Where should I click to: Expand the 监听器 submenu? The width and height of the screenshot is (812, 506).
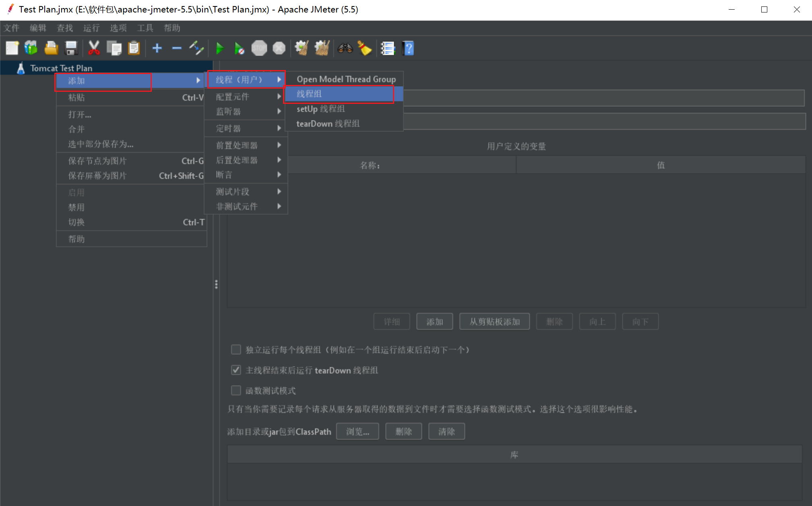pos(246,112)
